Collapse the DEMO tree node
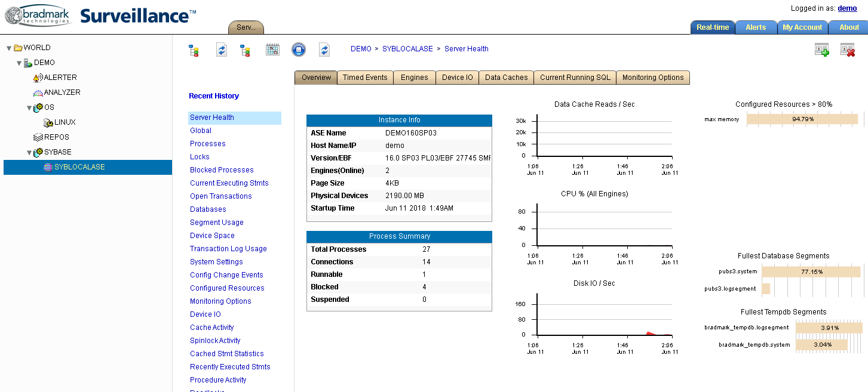 click(19, 63)
